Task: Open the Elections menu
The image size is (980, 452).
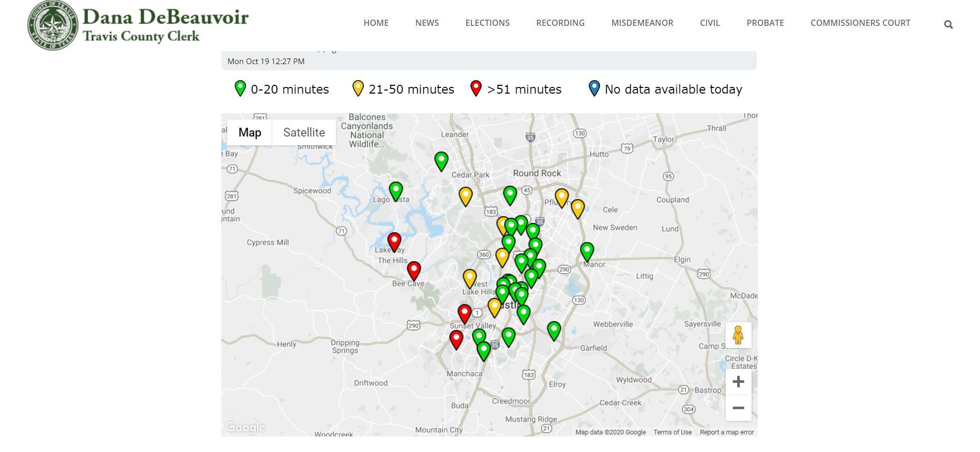Action: (x=487, y=23)
